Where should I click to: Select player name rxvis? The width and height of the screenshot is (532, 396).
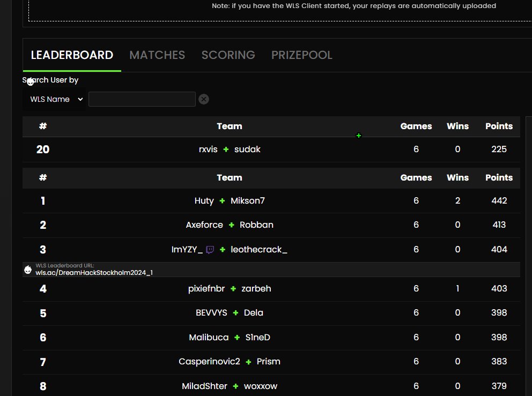208,149
